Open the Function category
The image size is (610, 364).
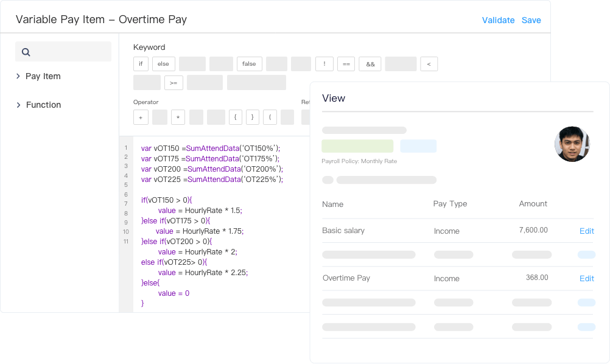[44, 105]
